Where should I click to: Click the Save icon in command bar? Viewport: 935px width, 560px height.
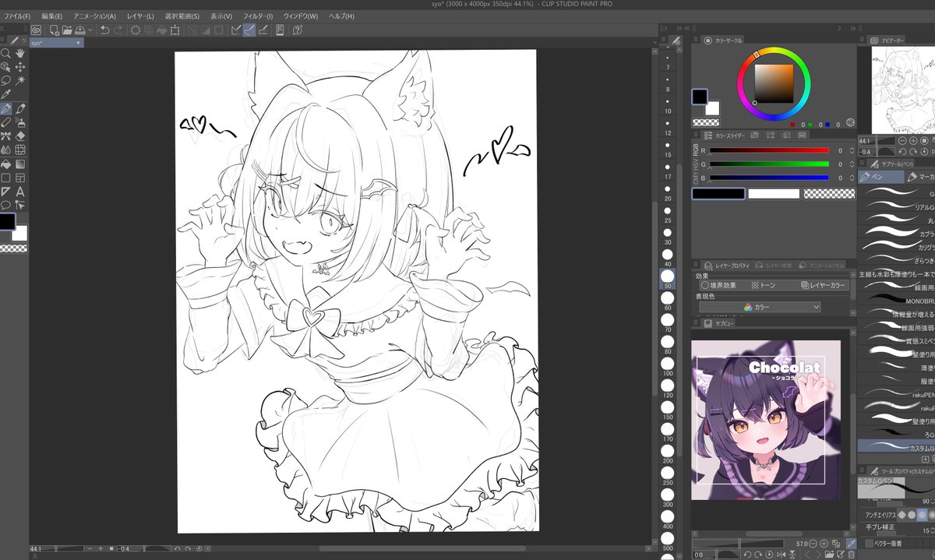pyautogui.click(x=80, y=30)
